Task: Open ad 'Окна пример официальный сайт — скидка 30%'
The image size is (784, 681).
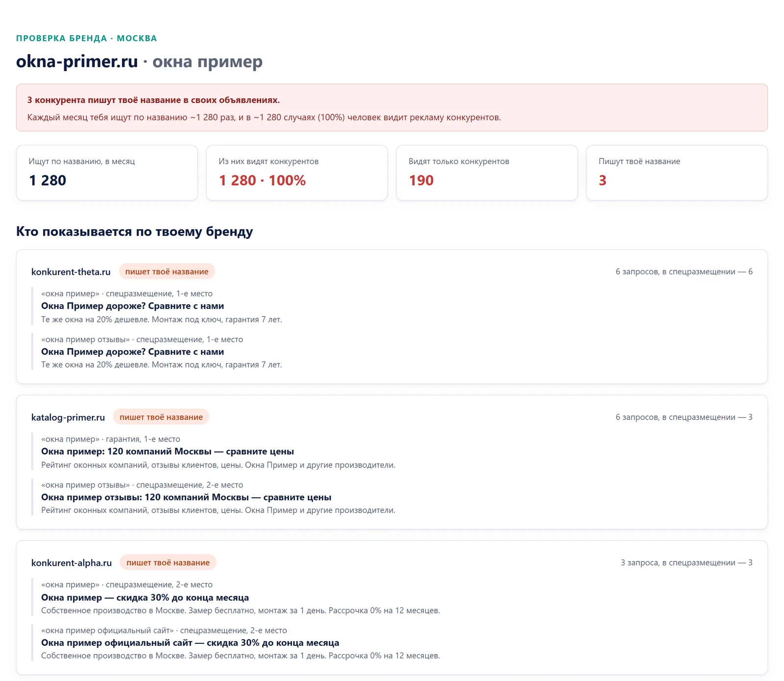Action: pos(190,642)
